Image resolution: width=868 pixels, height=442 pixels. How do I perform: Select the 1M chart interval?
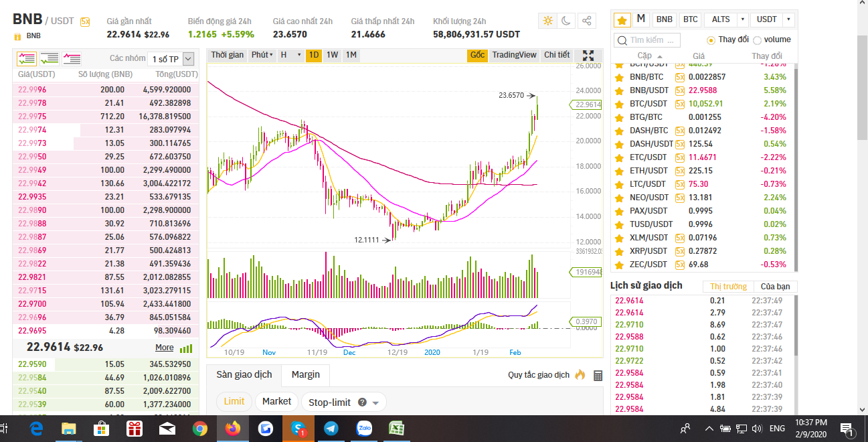[351, 55]
